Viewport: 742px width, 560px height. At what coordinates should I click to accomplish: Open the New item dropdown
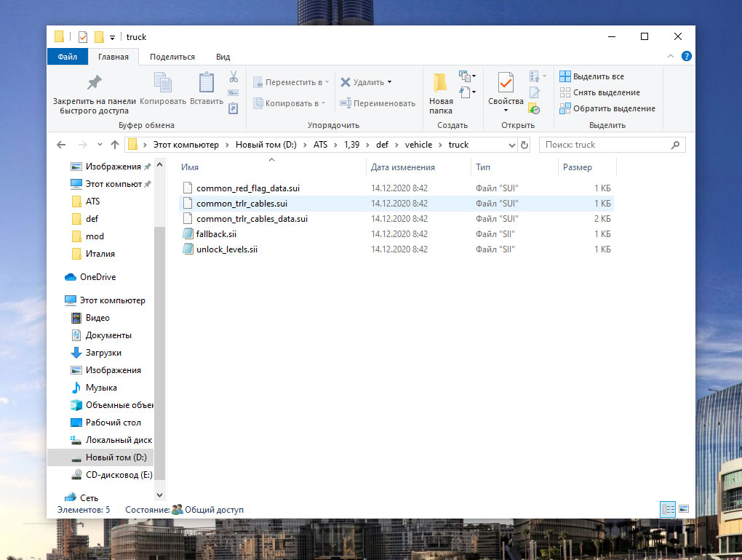click(x=467, y=76)
